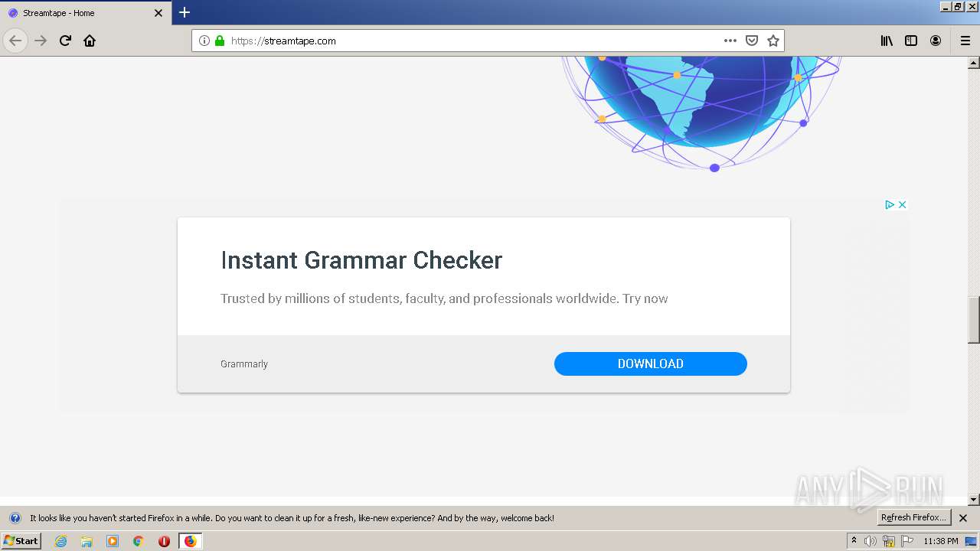Bookmark this page with the star
Viewport: 980px width, 551px height.
tap(773, 41)
